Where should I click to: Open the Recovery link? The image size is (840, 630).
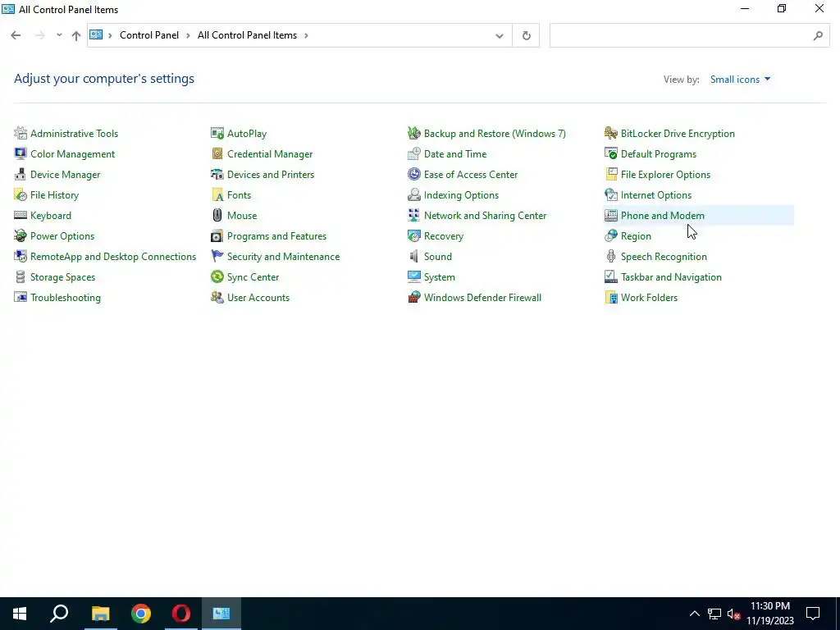444,236
